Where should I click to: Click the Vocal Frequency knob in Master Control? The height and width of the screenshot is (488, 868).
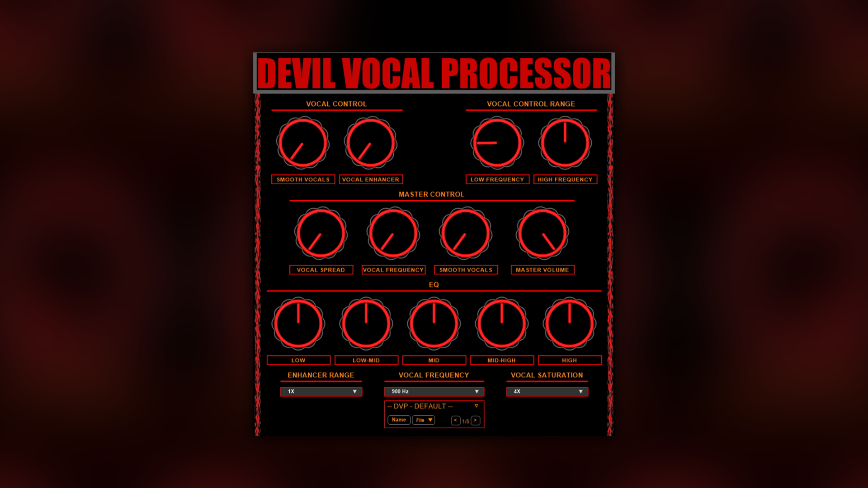tap(393, 234)
